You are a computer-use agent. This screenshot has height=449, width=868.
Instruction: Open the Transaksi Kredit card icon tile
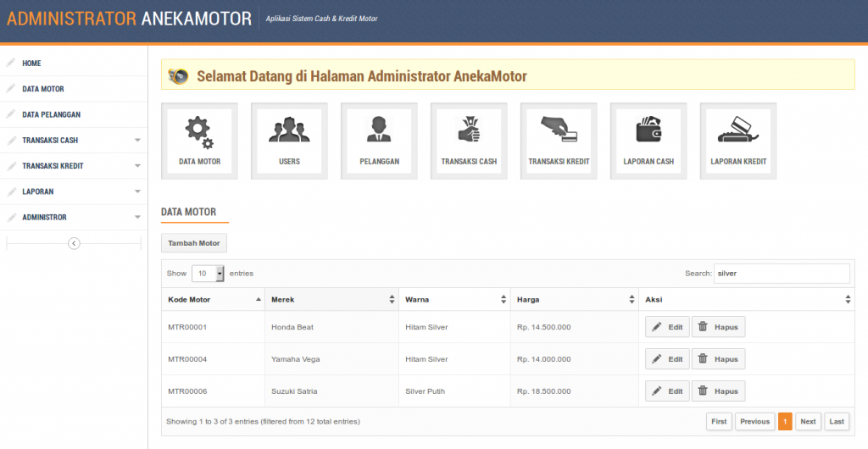(559, 141)
